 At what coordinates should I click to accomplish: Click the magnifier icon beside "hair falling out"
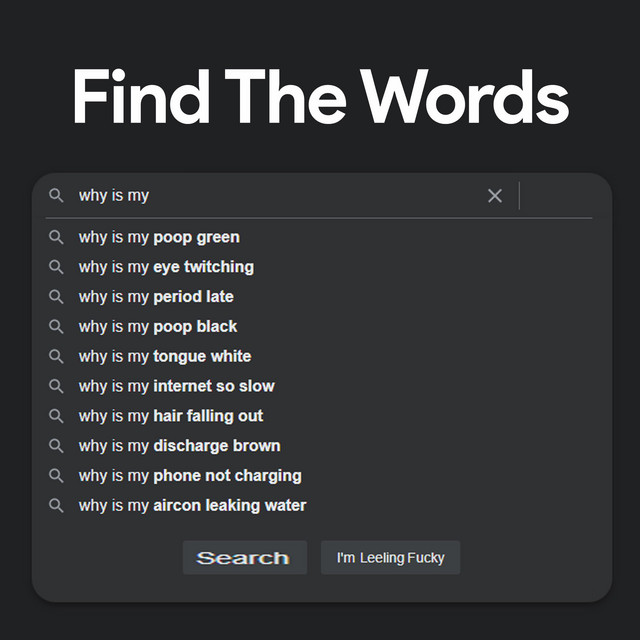pyautogui.click(x=57, y=416)
